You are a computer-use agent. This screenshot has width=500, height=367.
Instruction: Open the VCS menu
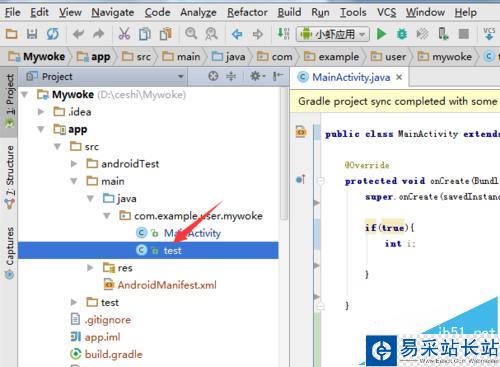point(386,12)
